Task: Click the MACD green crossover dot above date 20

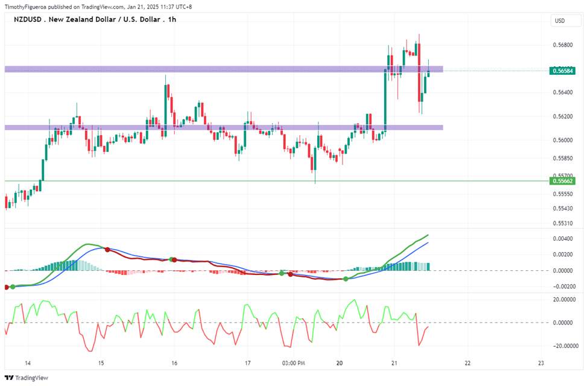Action: [x=346, y=279]
